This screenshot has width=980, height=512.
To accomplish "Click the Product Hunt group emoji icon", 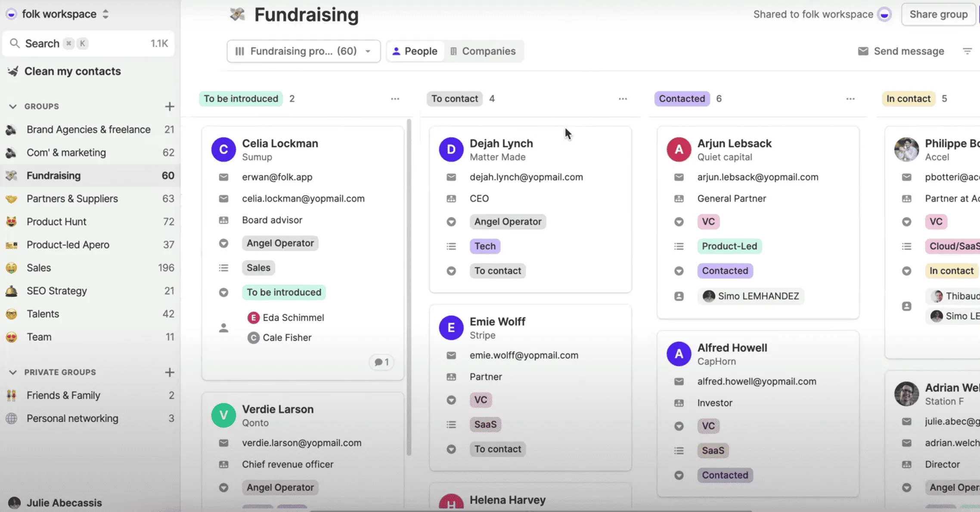I will (12, 222).
